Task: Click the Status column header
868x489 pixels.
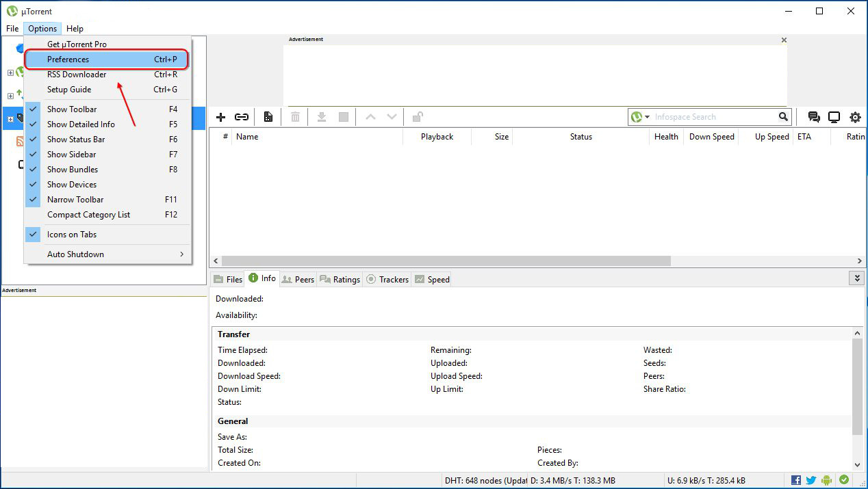Action: (581, 137)
